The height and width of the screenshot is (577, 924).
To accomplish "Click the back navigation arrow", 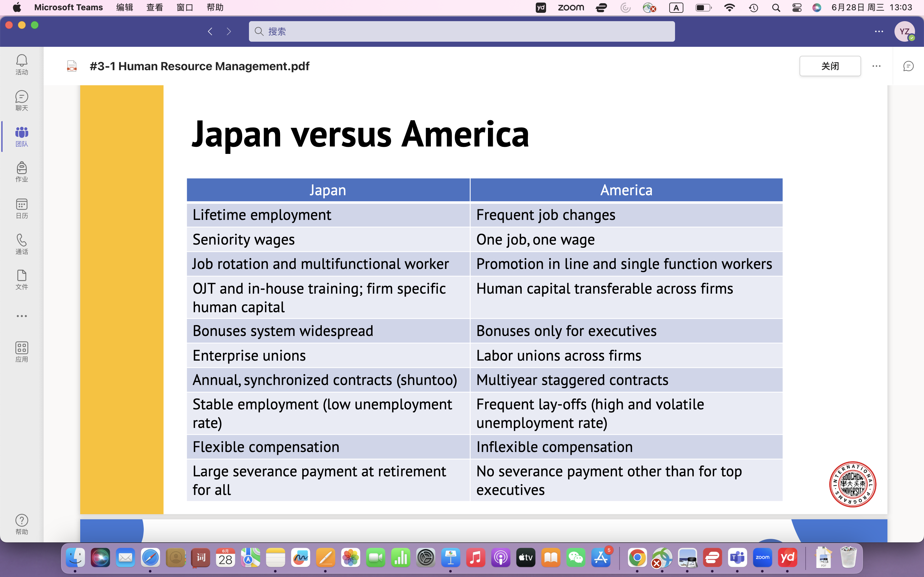I will 210,31.
